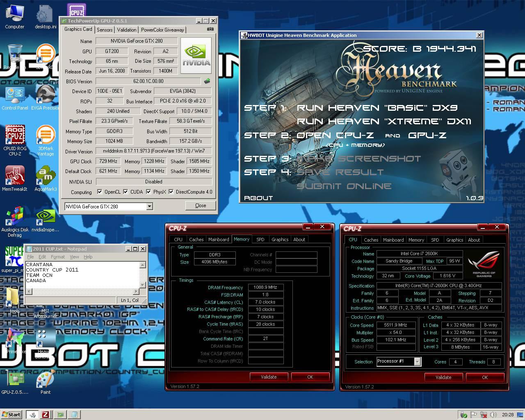525x420 pixels.
Task: Open the SPD tab in memory CPU-Z window
Action: click(260, 240)
